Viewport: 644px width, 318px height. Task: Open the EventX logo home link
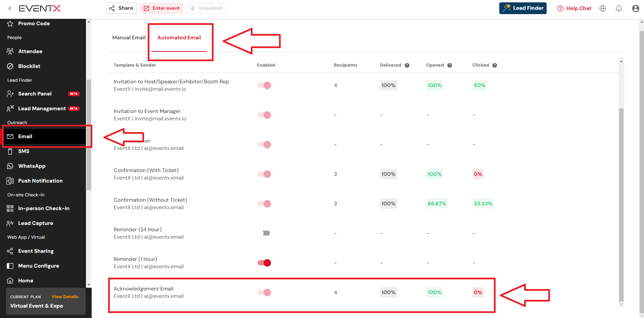pos(40,8)
